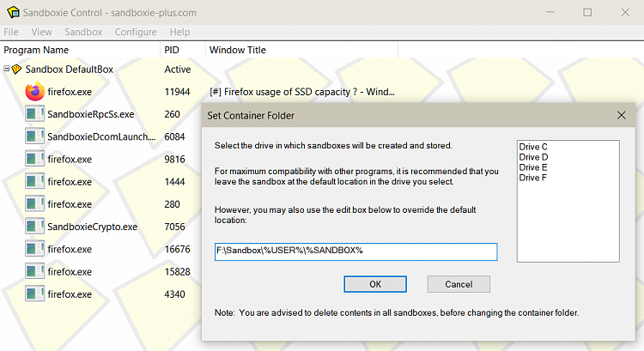Screen dimensions: 644x351
Task: Cancel the Set Container Folder dialog
Action: 459,284
